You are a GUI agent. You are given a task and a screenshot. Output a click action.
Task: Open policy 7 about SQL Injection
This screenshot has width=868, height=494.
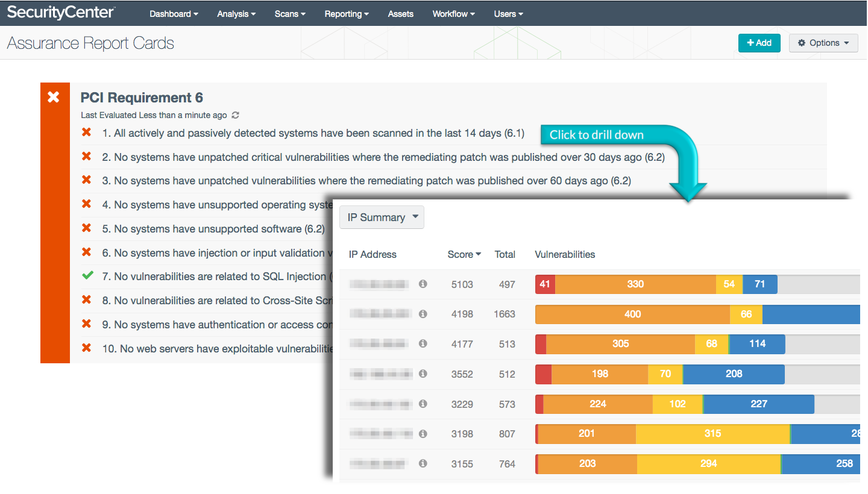(217, 277)
